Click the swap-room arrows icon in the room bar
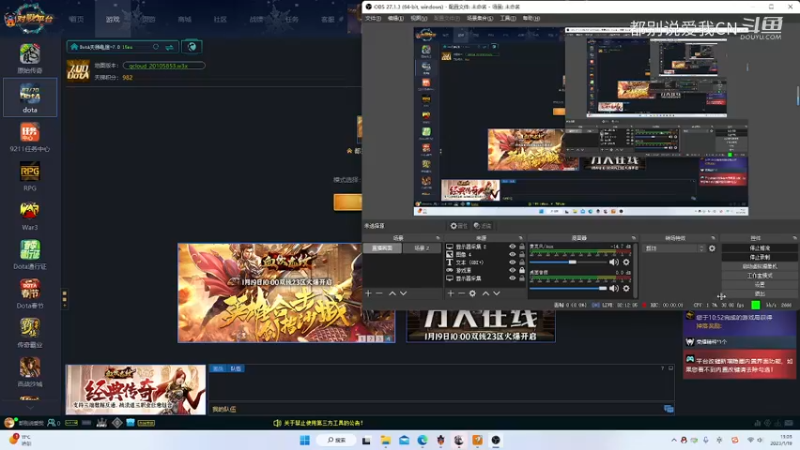800x450 pixels. click(169, 47)
